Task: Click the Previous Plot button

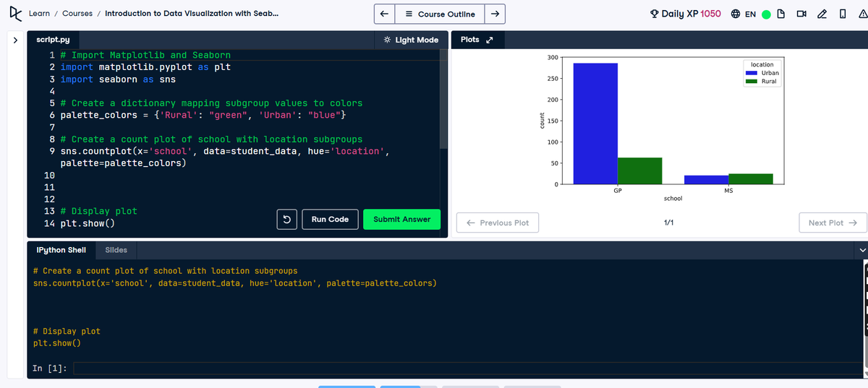Action: [x=498, y=223]
